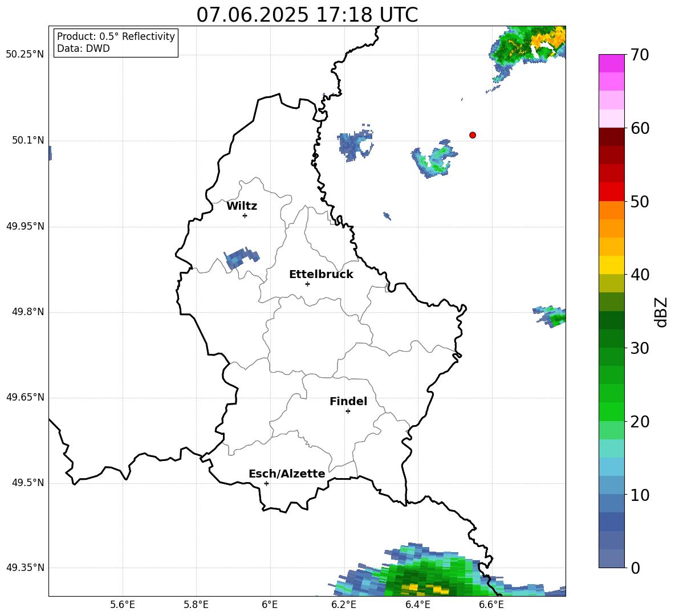Click the 6.6°E longitude label
675x616 pixels.
491,605
